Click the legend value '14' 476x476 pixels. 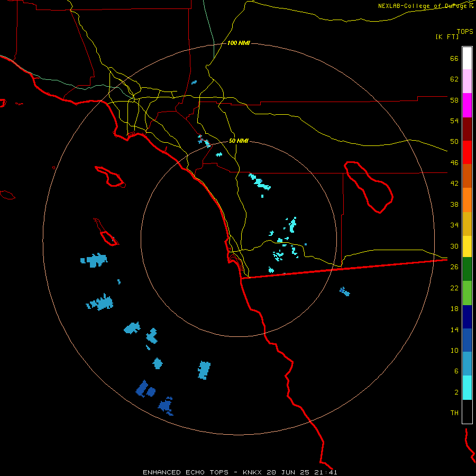point(454,329)
